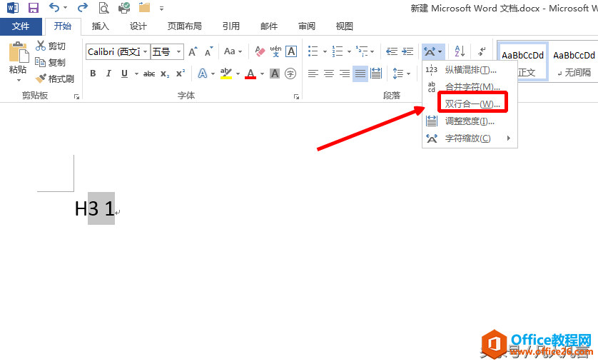598x364 pixels.
Task: Switch to the 插入 ribbon tab
Action: point(101,26)
